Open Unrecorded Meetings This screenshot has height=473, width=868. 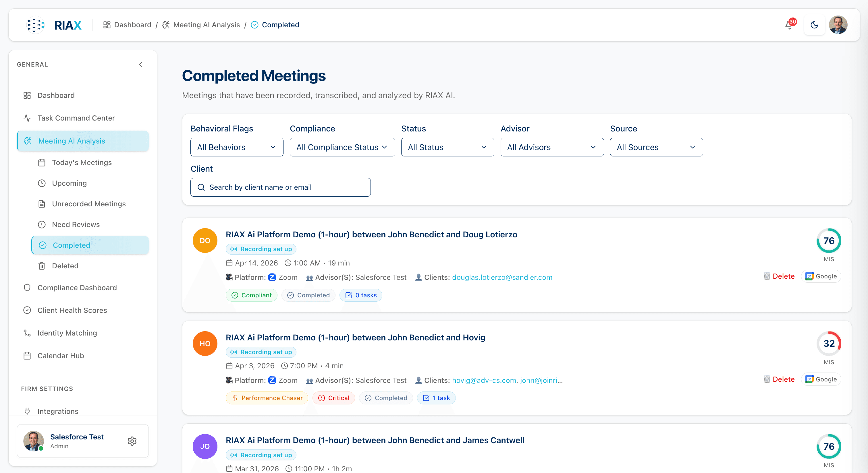point(90,204)
